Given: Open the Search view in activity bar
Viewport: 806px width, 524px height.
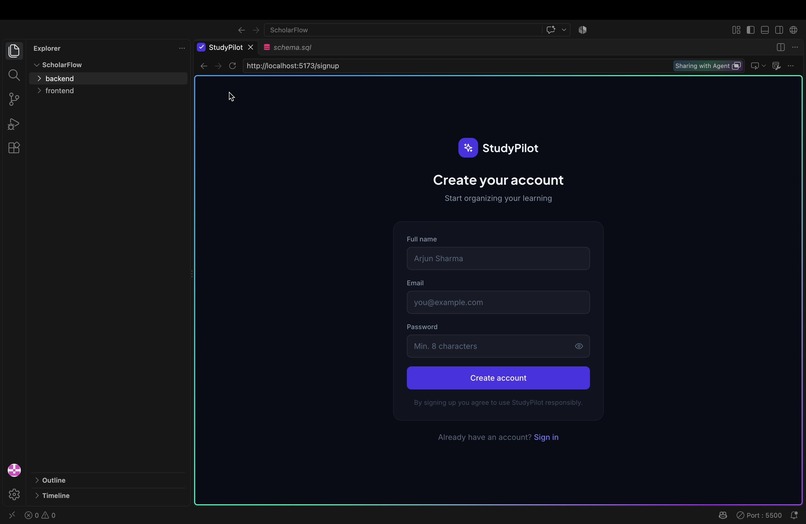Looking at the screenshot, I should point(14,75).
